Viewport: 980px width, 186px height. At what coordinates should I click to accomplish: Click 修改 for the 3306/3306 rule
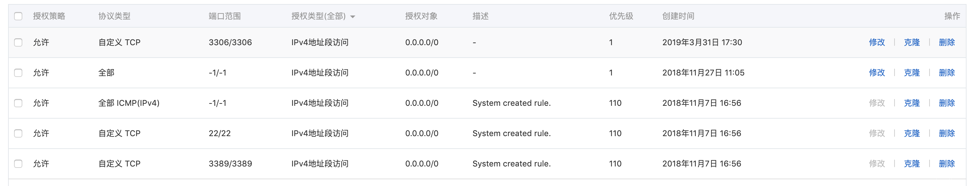pyautogui.click(x=877, y=42)
